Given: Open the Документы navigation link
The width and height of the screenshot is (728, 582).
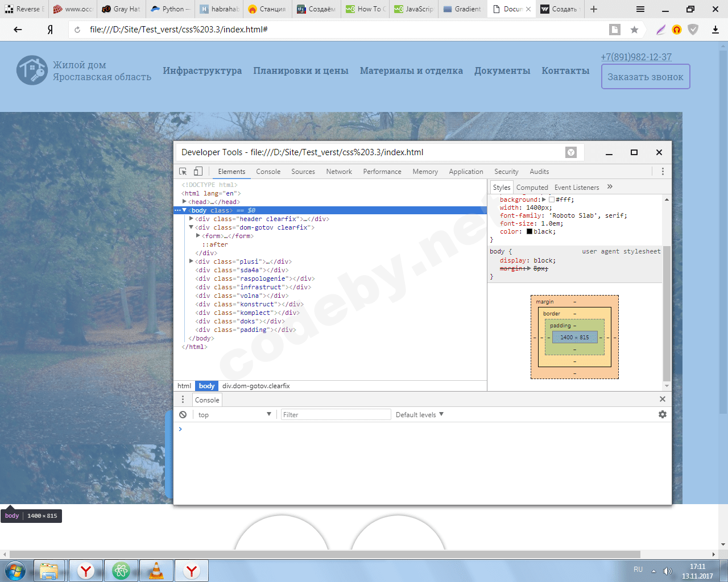Looking at the screenshot, I should (x=502, y=70).
